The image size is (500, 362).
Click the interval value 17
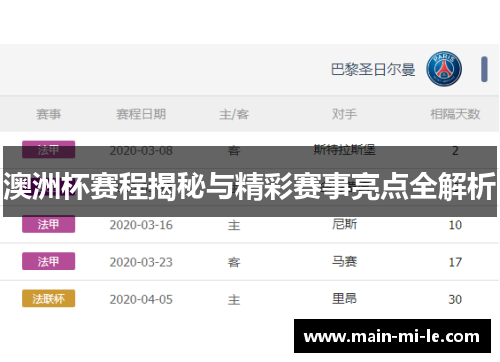tap(455, 262)
